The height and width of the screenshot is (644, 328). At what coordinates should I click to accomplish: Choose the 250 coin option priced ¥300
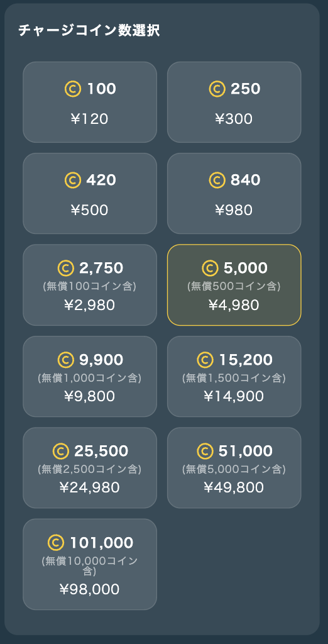[234, 103]
